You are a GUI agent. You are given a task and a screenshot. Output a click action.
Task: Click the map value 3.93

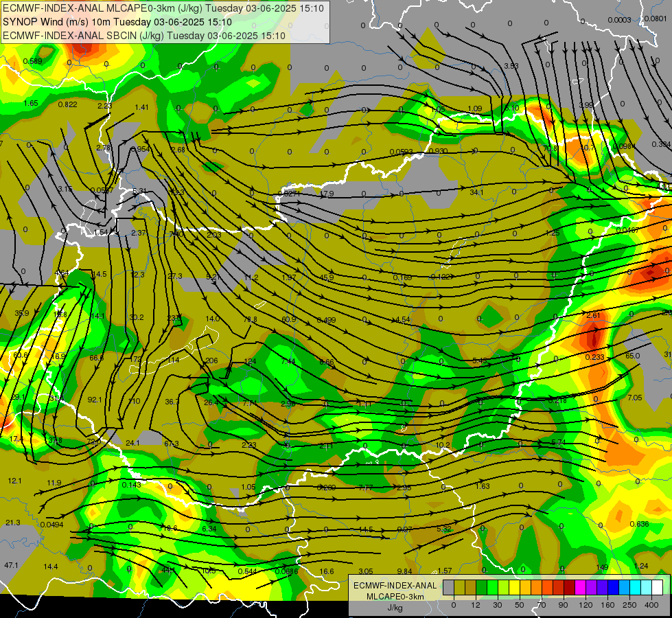(511, 66)
